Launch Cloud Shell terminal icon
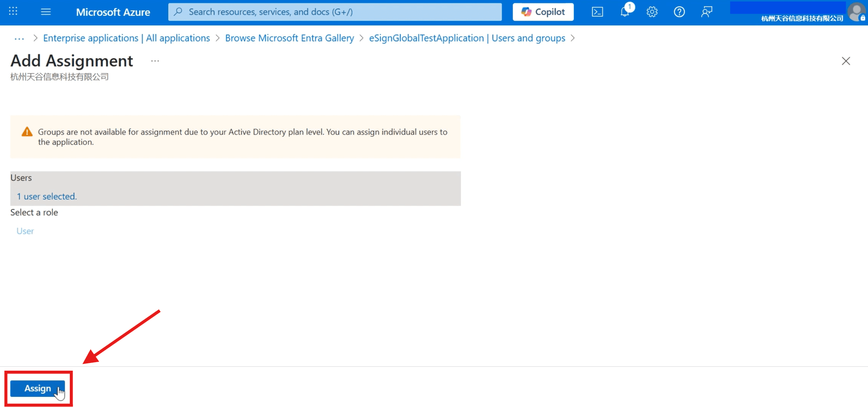This screenshot has width=868, height=407. tap(597, 12)
